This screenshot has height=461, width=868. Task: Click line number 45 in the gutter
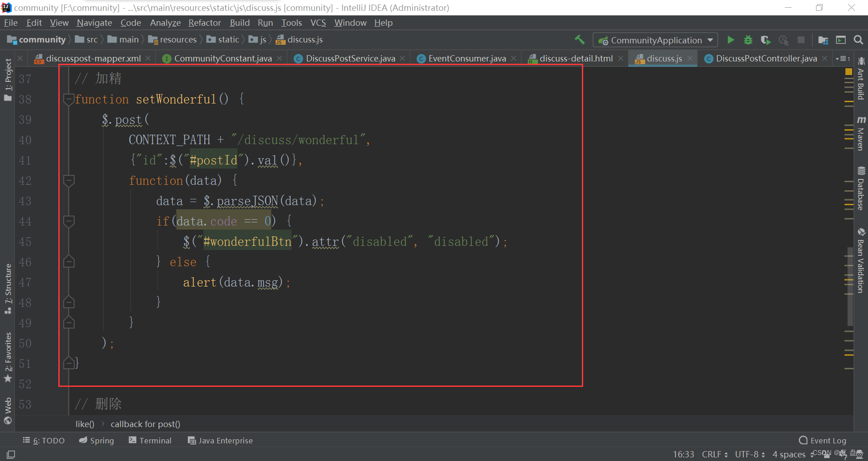[25, 242]
